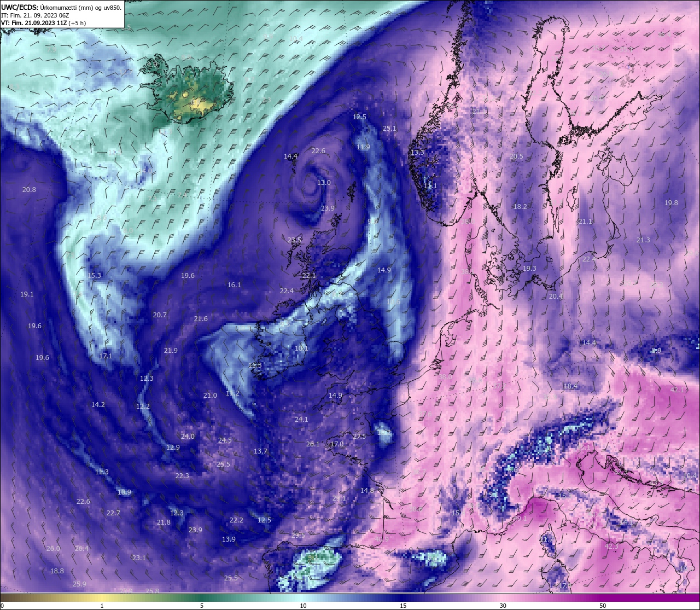The image size is (700, 610).
Task: Click the map value '22.7'
Action: pyautogui.click(x=113, y=513)
